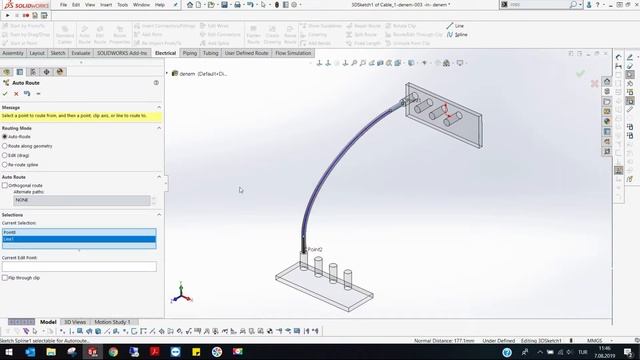Accept the Auto Route with green checkmark
The image size is (640, 360).
(5, 94)
